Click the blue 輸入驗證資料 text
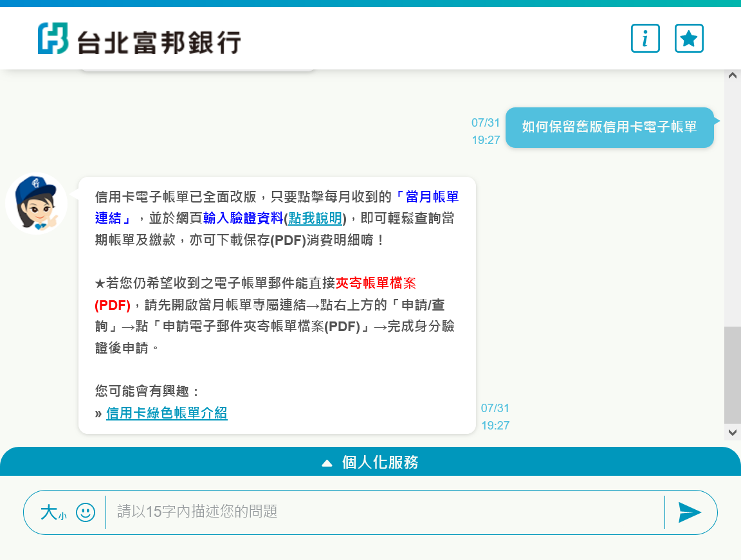This screenshot has height=560, width=741. 243,218
